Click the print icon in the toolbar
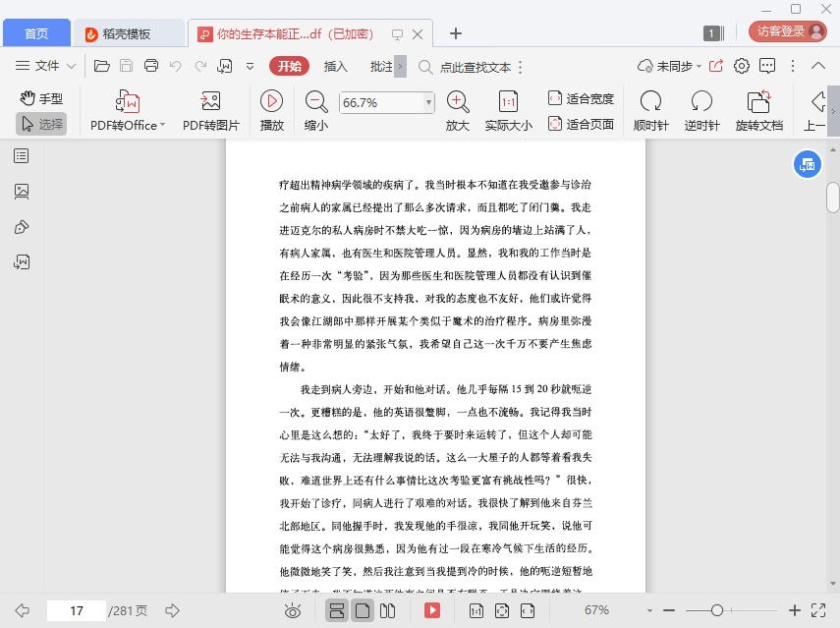 [151, 66]
